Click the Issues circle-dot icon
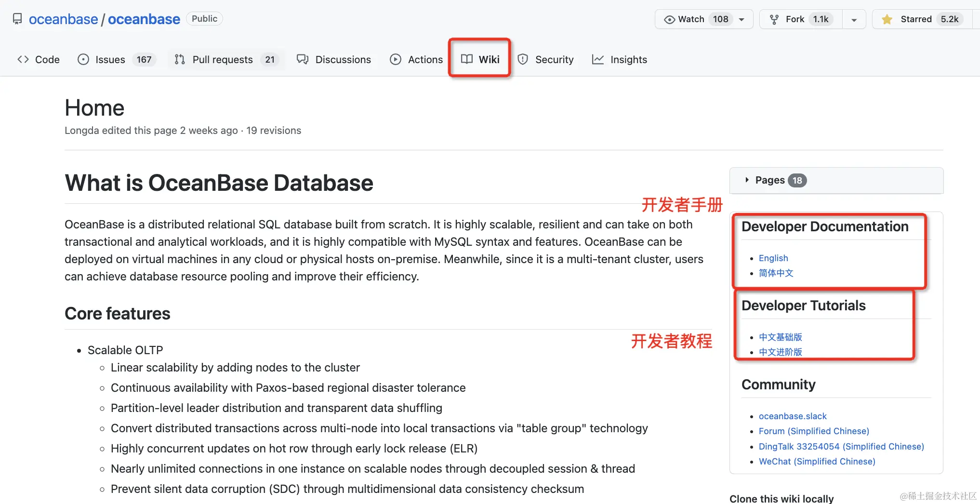Screen dimensions: 980x504 pos(83,59)
